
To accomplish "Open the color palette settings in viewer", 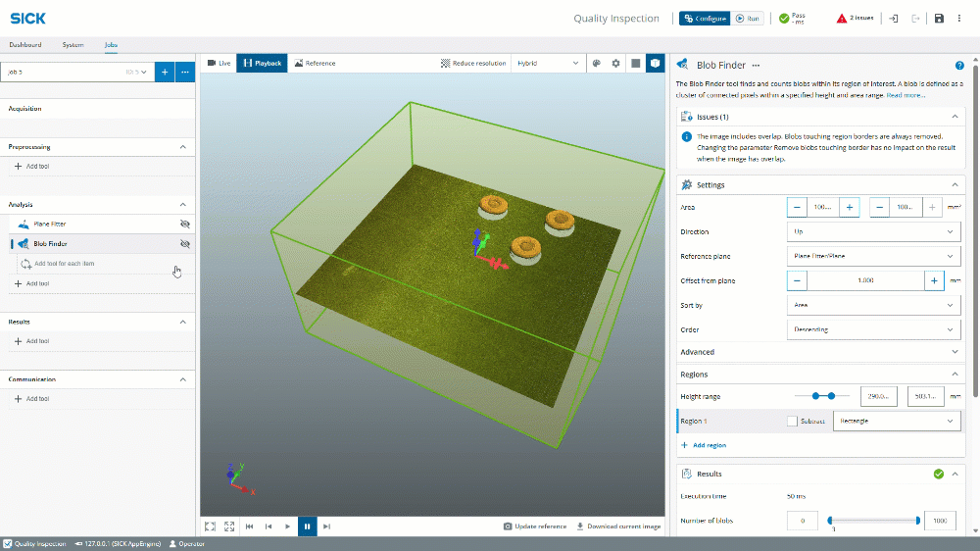I will pos(596,63).
